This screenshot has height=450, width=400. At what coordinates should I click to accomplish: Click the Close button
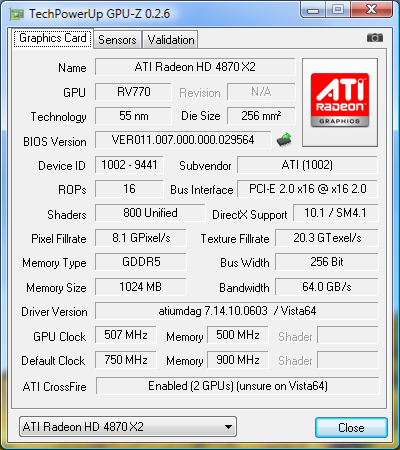(x=351, y=428)
